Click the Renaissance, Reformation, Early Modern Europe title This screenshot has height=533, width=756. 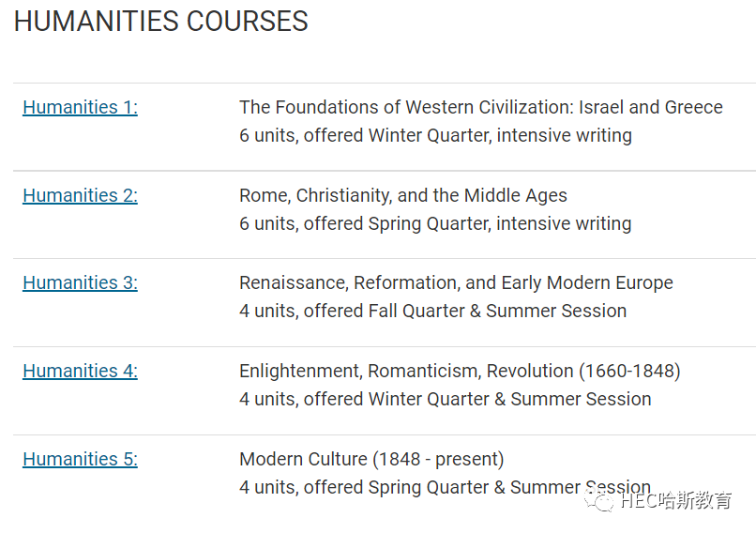456,282
